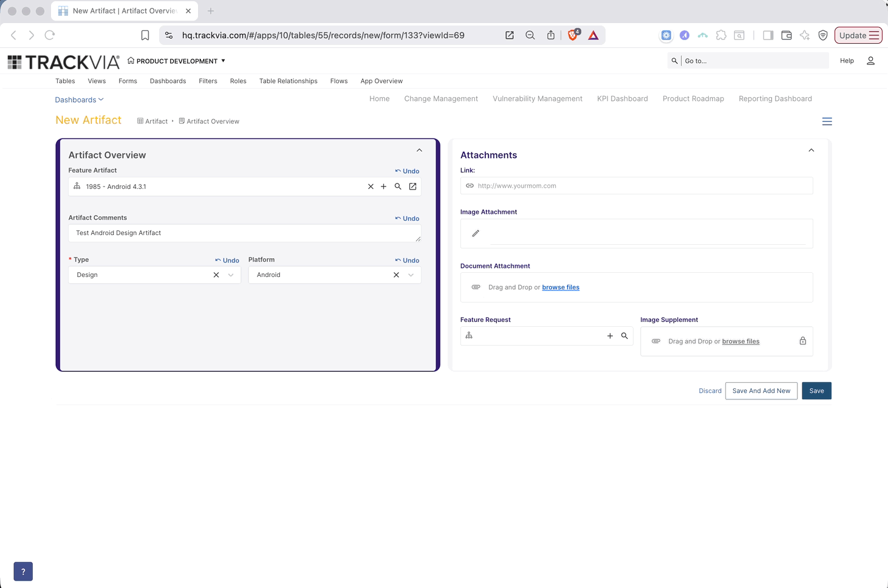Open the Platform dropdown showing Android
The height and width of the screenshot is (588, 888).
(x=411, y=275)
